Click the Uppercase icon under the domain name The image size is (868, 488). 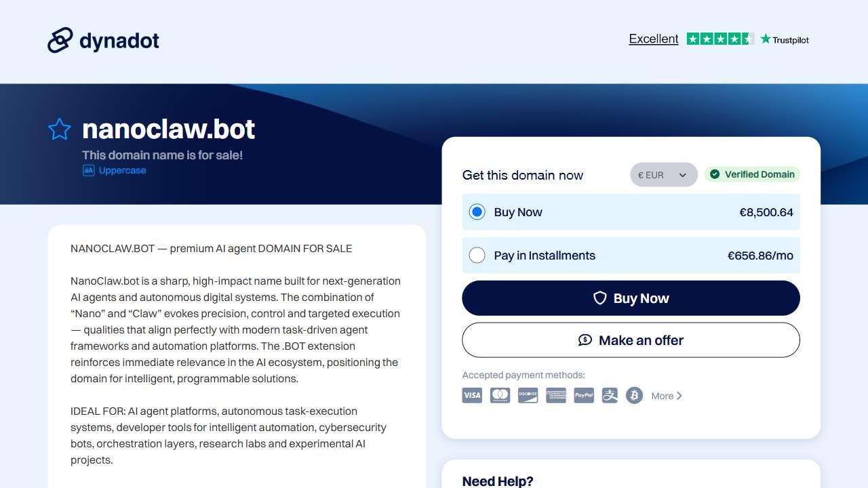[88, 171]
